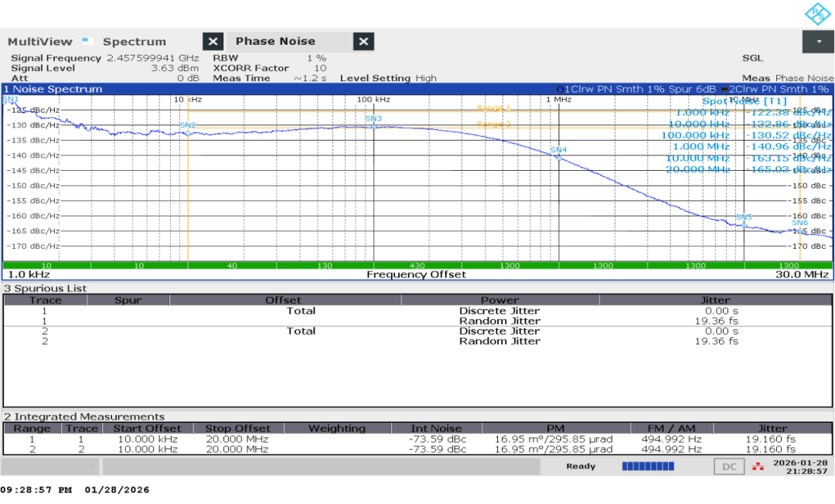Select the SN5 spot noise marker
The height and width of the screenshot is (504, 835).
tap(744, 217)
